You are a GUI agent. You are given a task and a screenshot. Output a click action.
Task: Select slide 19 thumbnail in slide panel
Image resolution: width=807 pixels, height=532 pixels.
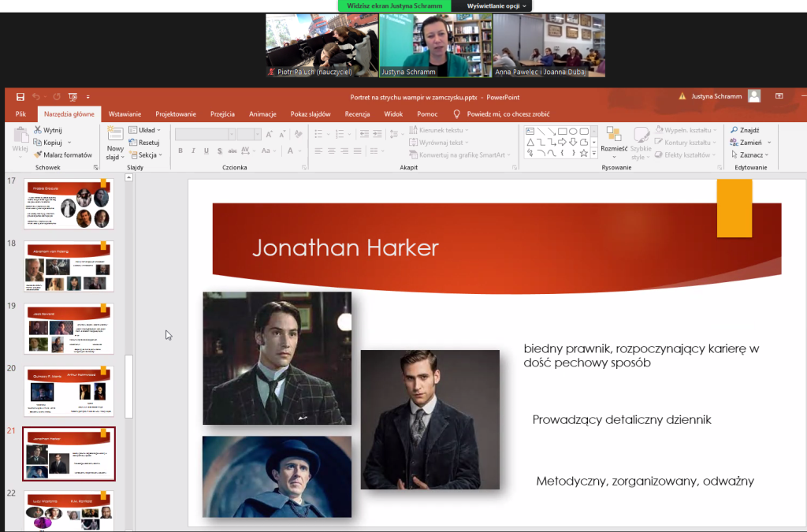69,329
